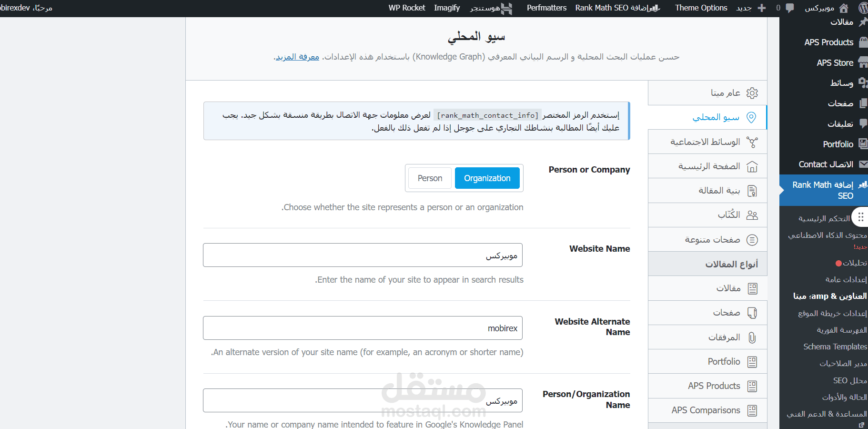Screen dimensions: 868x429
Task: Click the user greeting مرحبًا in admin bar
Action: pyautogui.click(x=26, y=8)
